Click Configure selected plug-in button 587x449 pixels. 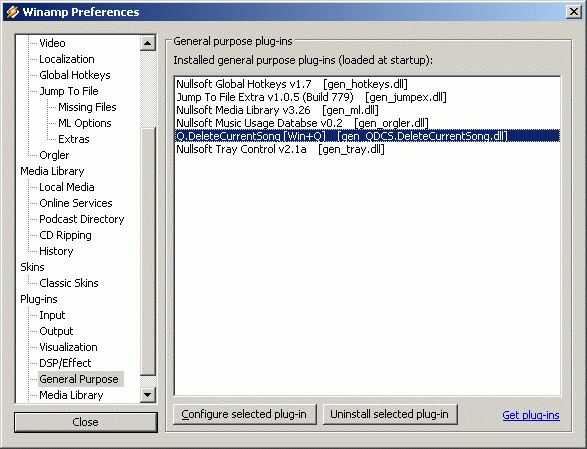pyautogui.click(x=245, y=414)
